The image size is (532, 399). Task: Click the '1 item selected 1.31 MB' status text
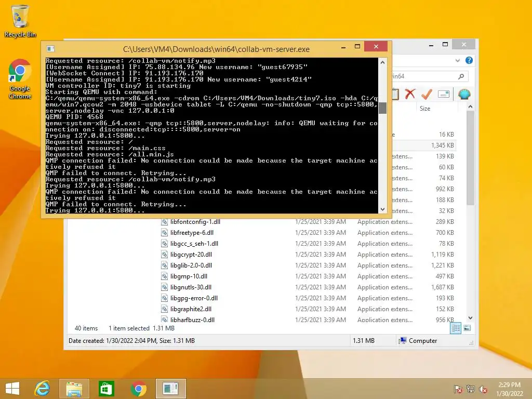click(141, 328)
